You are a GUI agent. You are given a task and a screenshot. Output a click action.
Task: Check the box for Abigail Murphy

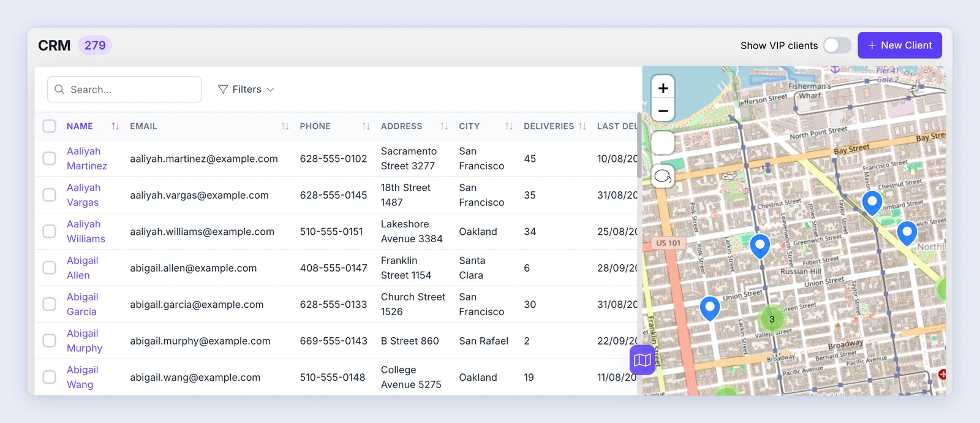(49, 340)
